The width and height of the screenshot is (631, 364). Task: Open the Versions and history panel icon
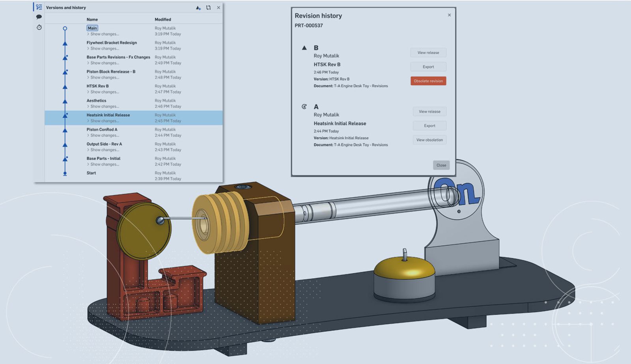point(39,7)
